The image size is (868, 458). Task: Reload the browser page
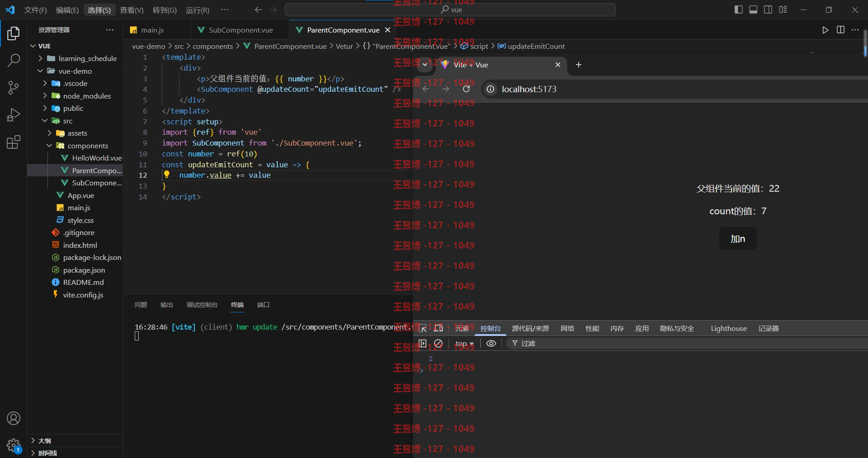466,89
